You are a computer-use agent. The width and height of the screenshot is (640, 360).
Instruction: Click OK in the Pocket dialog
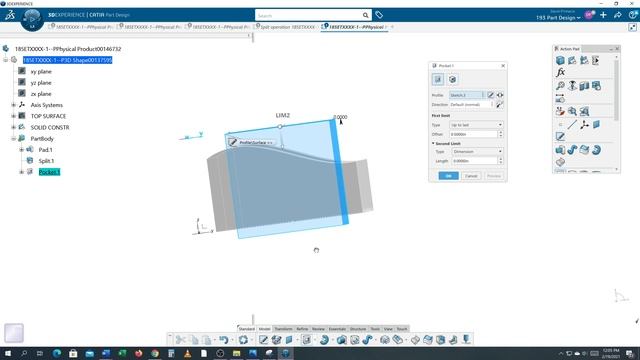tap(448, 176)
